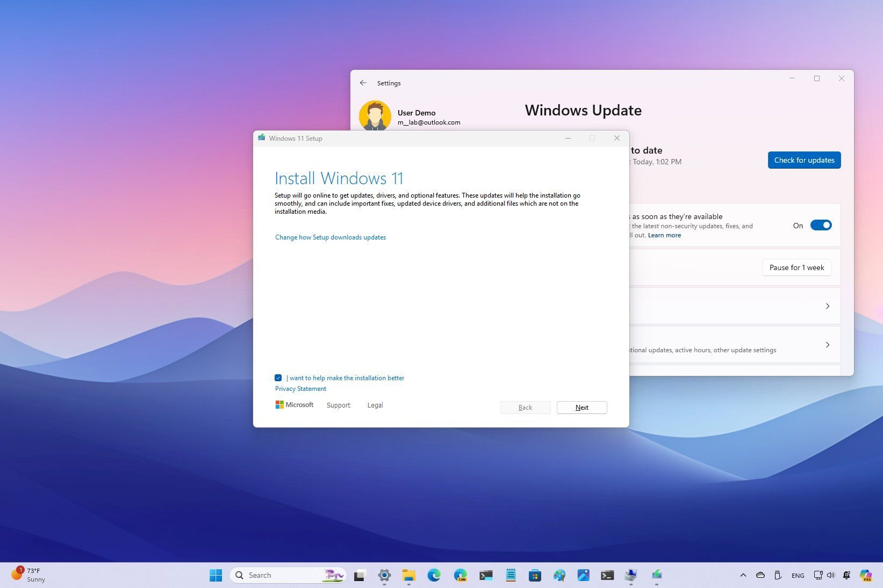The width and height of the screenshot is (883, 588).
Task: Click the 'Install Windows 11' heading
Action: point(339,178)
